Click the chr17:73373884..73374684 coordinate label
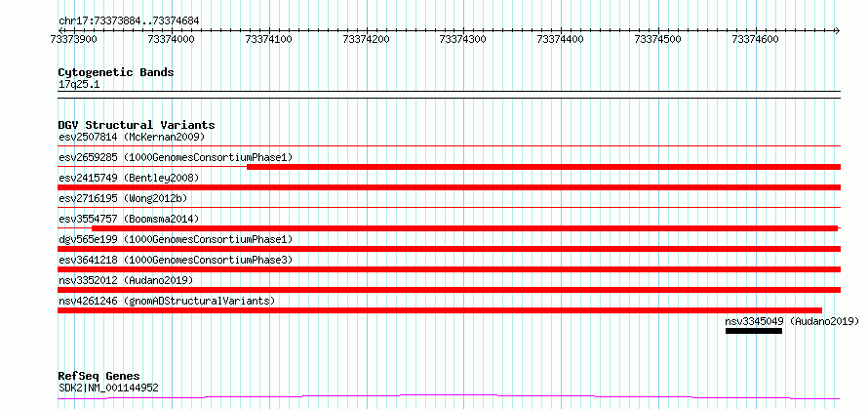 click(x=129, y=21)
